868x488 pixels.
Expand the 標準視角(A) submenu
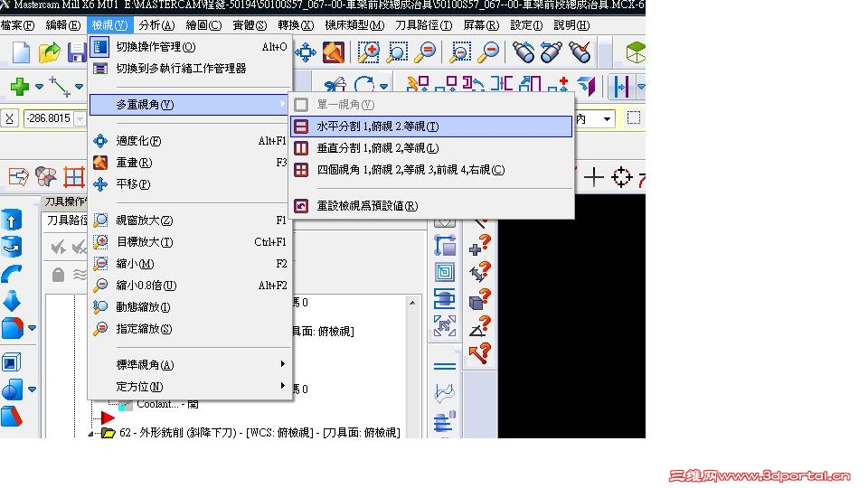click(190, 364)
